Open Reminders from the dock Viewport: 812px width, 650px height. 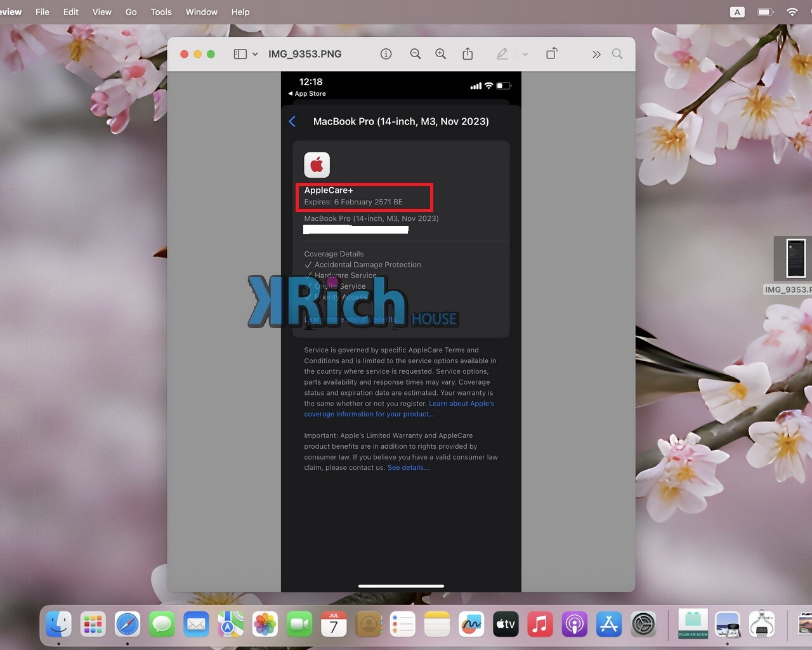tap(403, 625)
